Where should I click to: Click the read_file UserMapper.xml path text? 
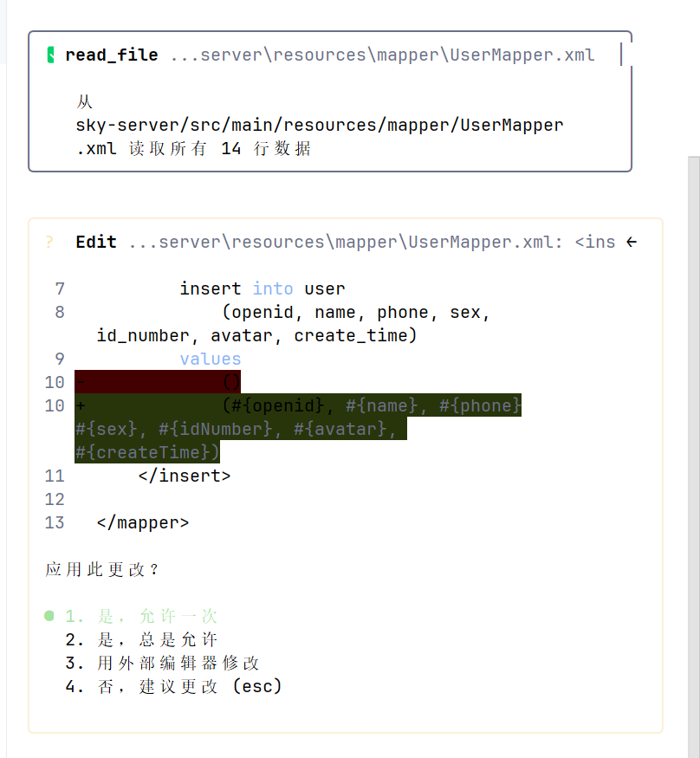(x=382, y=55)
